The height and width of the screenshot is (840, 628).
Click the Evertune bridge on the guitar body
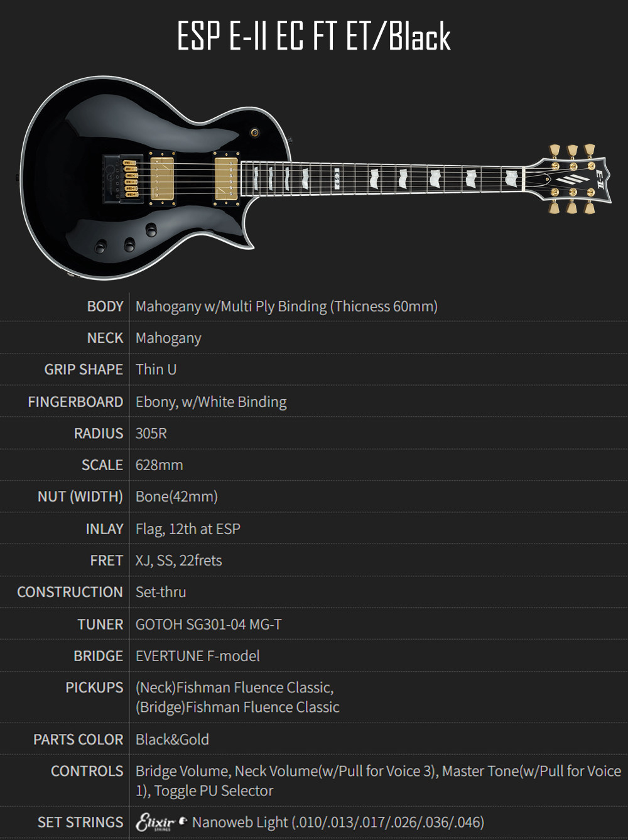click(x=123, y=177)
